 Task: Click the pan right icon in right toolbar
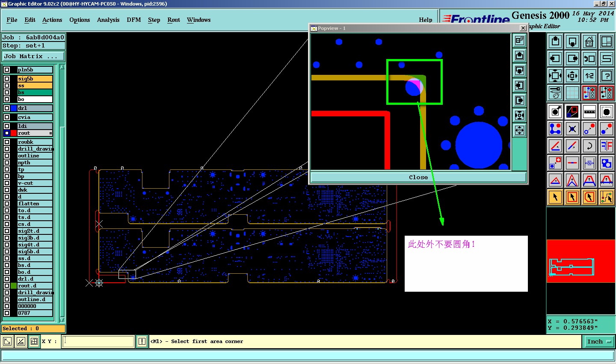(x=572, y=59)
